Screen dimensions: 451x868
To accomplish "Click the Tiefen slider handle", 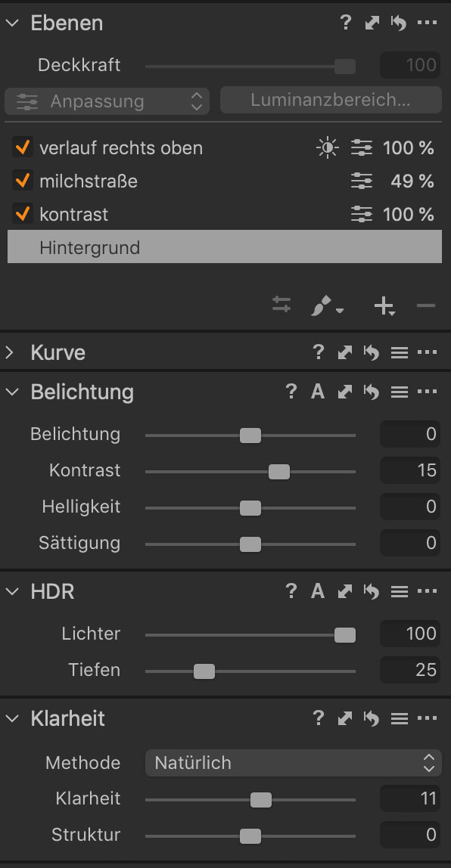I will click(204, 671).
